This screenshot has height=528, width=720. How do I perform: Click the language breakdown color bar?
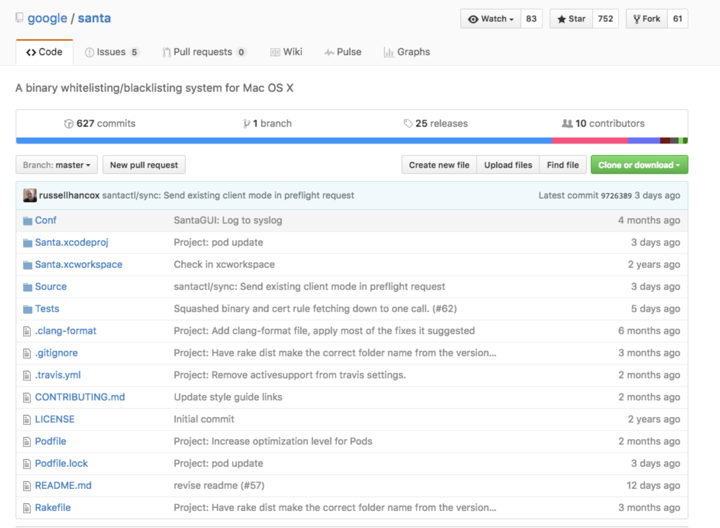tap(351, 141)
